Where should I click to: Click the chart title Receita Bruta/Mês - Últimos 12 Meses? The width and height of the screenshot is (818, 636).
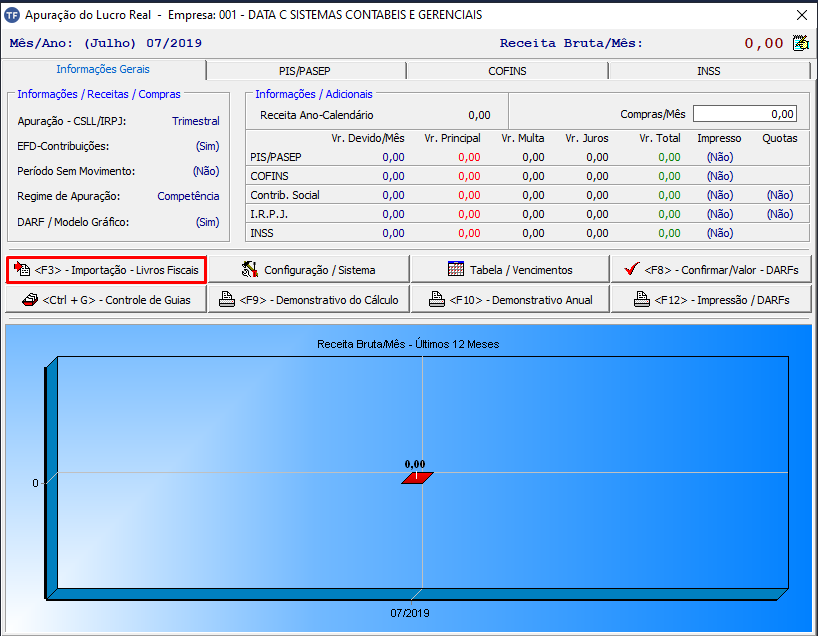click(x=408, y=344)
